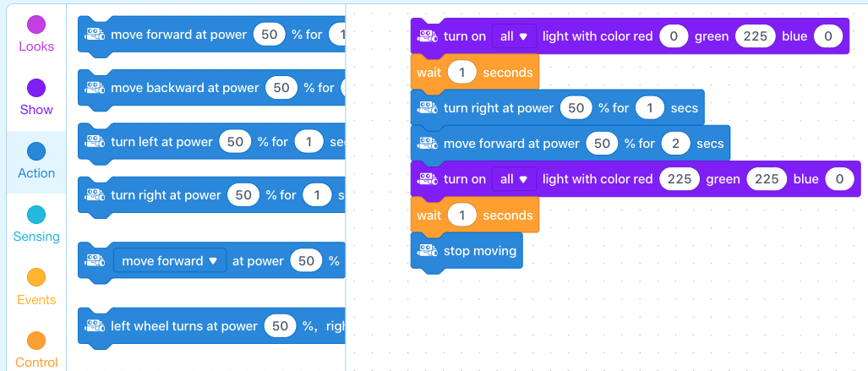Select the orange Control category circle
The height and width of the screenshot is (371, 868).
36,341
